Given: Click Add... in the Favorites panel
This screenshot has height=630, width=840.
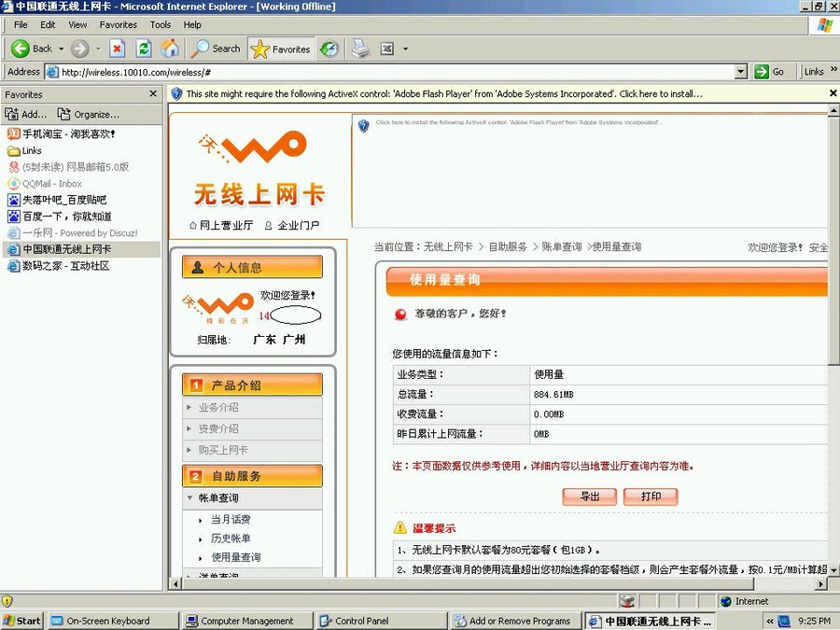Looking at the screenshot, I should [26, 114].
